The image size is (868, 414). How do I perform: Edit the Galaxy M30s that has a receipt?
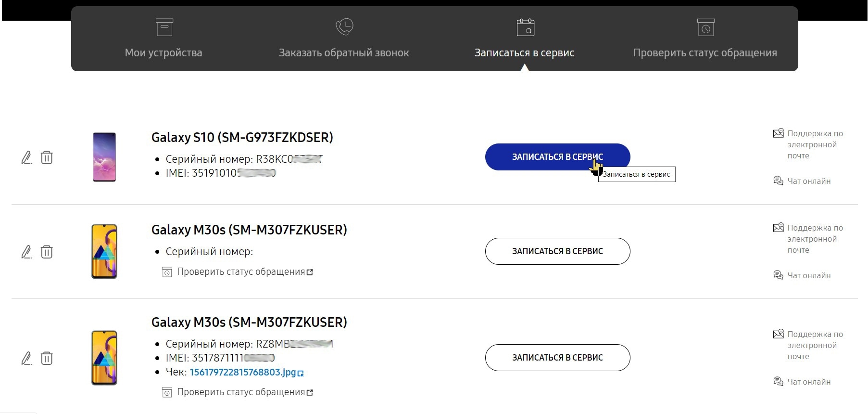[x=26, y=358]
